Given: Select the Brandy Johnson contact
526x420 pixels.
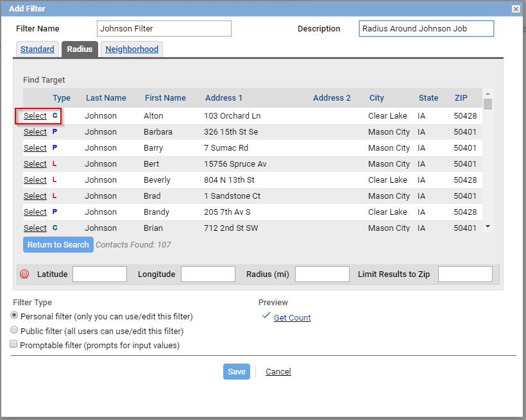Looking at the screenshot, I should pyautogui.click(x=35, y=212).
